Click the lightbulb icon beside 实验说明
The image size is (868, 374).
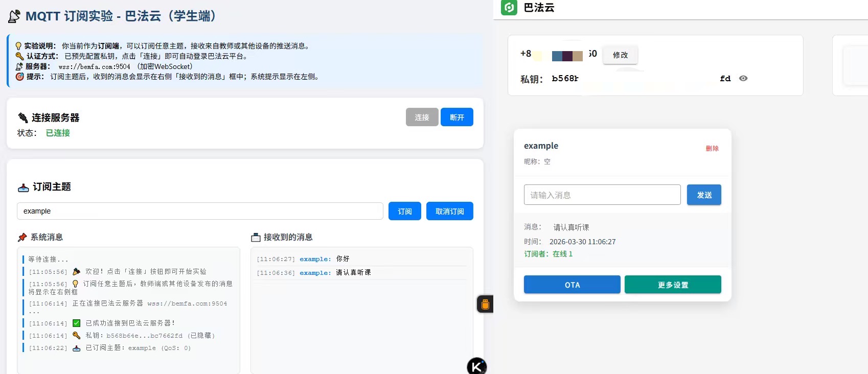pyautogui.click(x=19, y=46)
